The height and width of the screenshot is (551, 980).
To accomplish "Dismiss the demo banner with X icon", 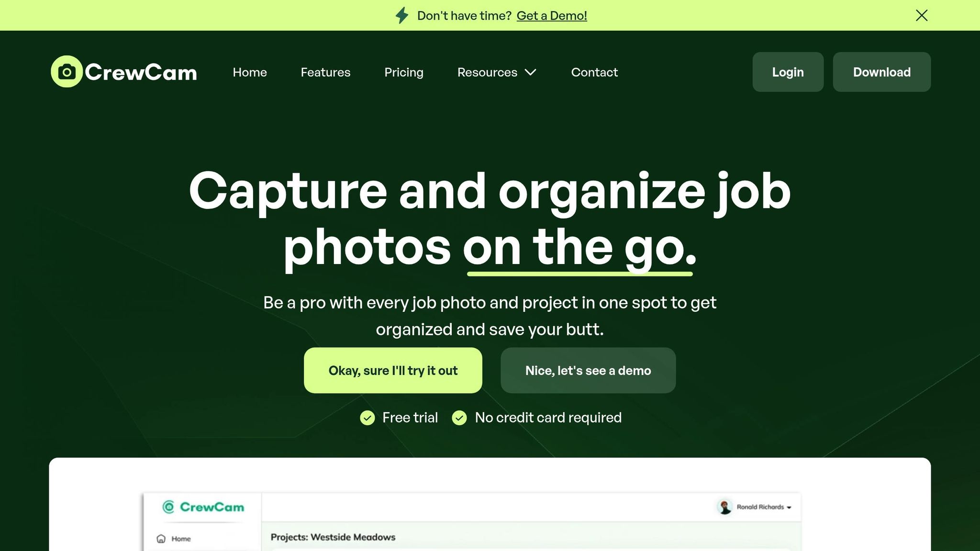I will pyautogui.click(x=922, y=15).
